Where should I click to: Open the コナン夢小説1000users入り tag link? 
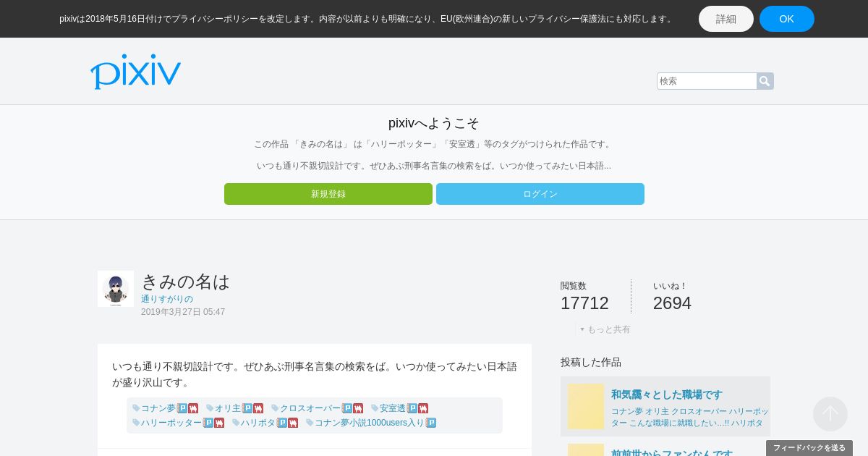tap(370, 423)
